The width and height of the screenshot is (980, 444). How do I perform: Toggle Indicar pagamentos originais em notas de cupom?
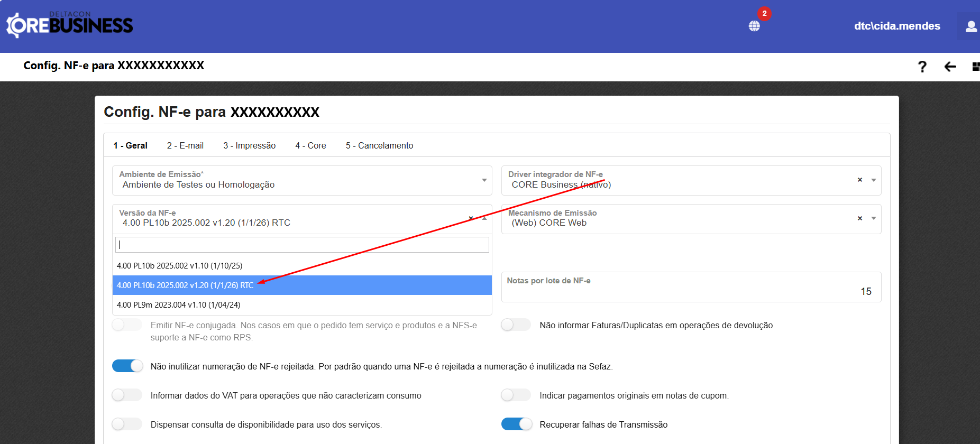[x=516, y=395]
